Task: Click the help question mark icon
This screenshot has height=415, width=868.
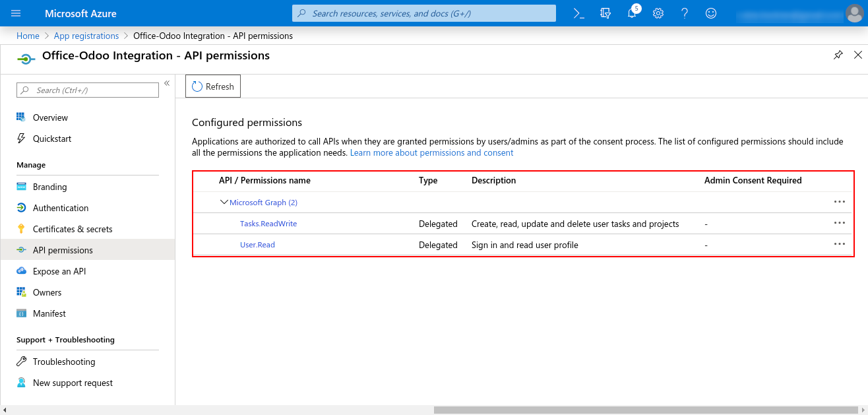Action: click(684, 13)
